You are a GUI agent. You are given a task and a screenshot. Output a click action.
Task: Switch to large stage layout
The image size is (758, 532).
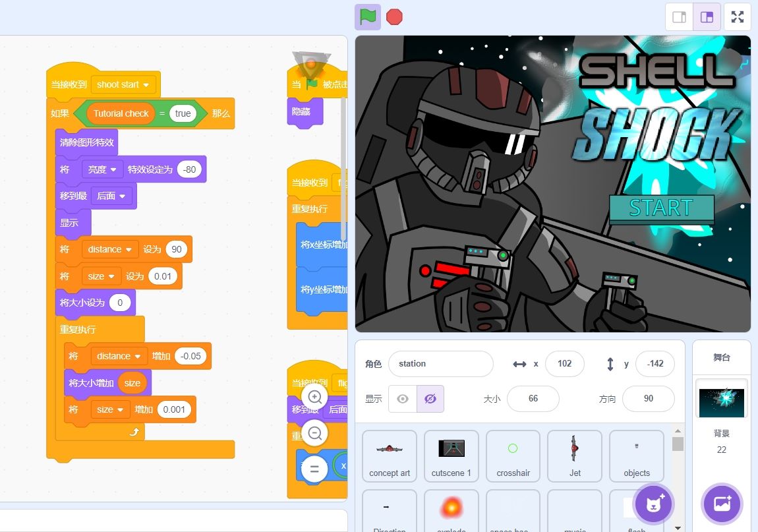click(x=707, y=17)
